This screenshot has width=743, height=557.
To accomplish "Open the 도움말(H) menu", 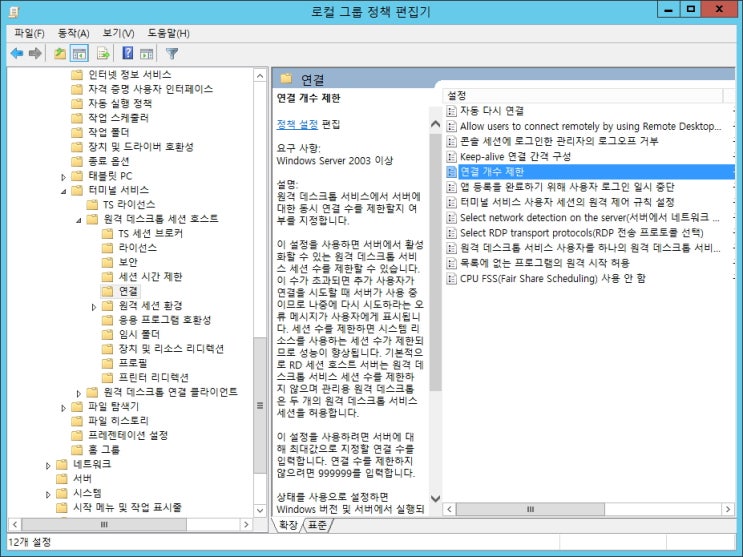I will pos(168,33).
